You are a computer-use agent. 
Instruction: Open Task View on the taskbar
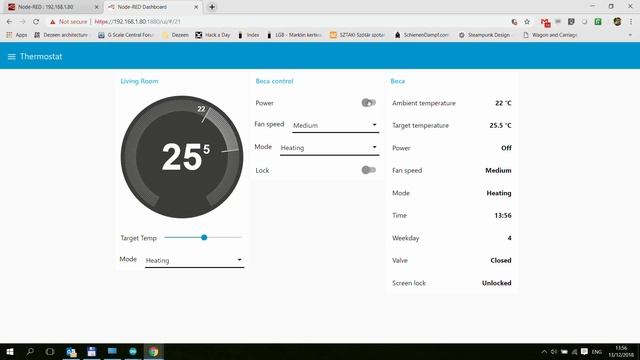pyautogui.click(x=50, y=351)
